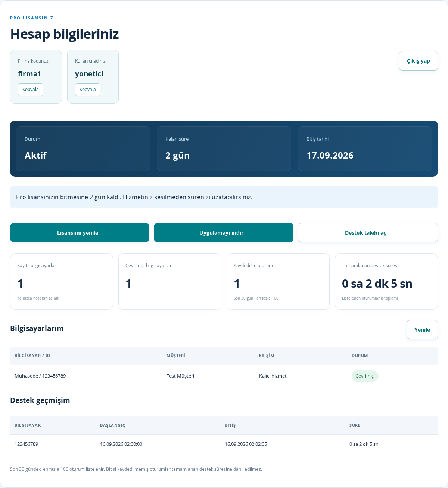Click the Kayıtlı bilgisayarlar card label
Screen dimensions: 448x488
point(37,266)
